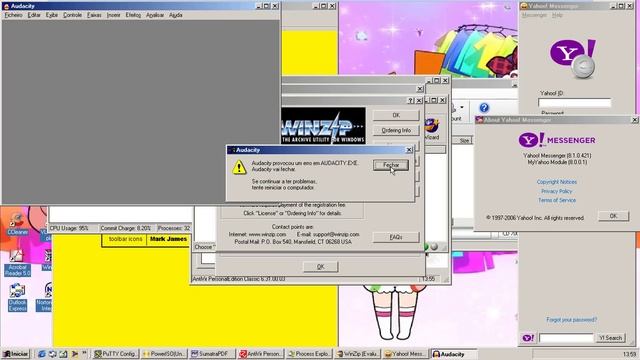Switch to AntiVir Personal taskbar button
Image resolution: width=640 pixels, height=360 pixels.
point(260,354)
